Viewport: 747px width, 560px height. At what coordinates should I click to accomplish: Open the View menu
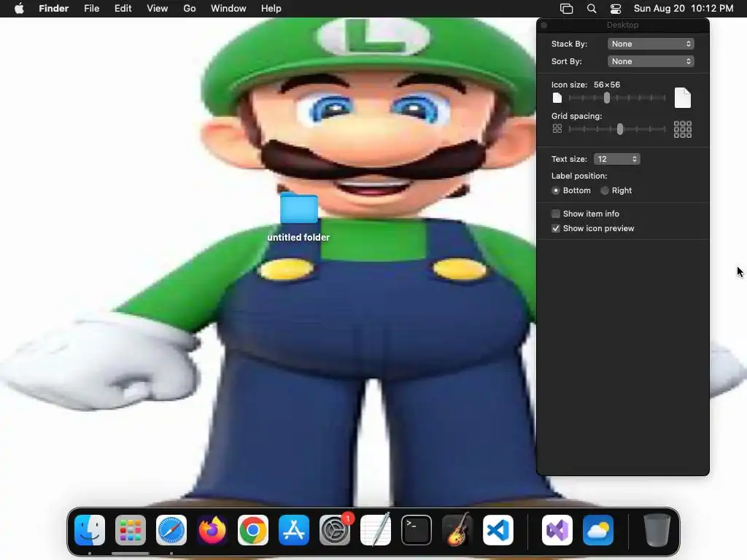158,9
